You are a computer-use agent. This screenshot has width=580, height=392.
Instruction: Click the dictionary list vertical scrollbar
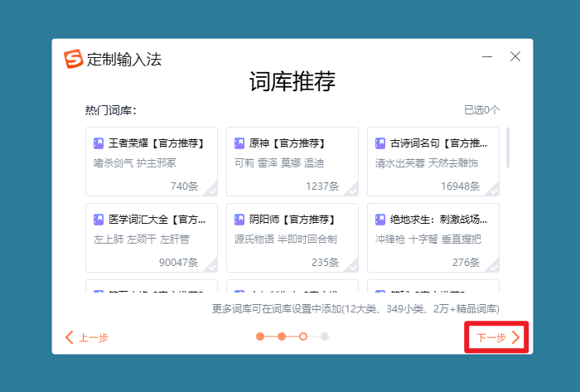[x=508, y=148]
